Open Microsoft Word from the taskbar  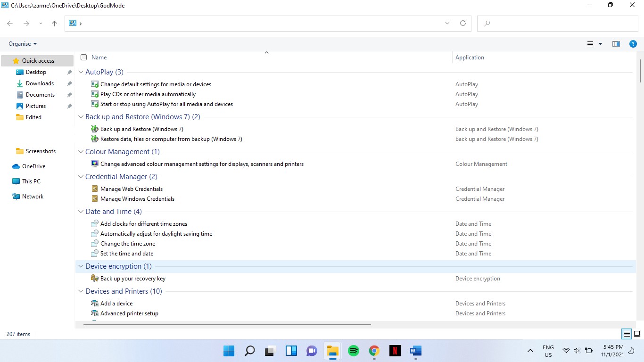(415, 351)
